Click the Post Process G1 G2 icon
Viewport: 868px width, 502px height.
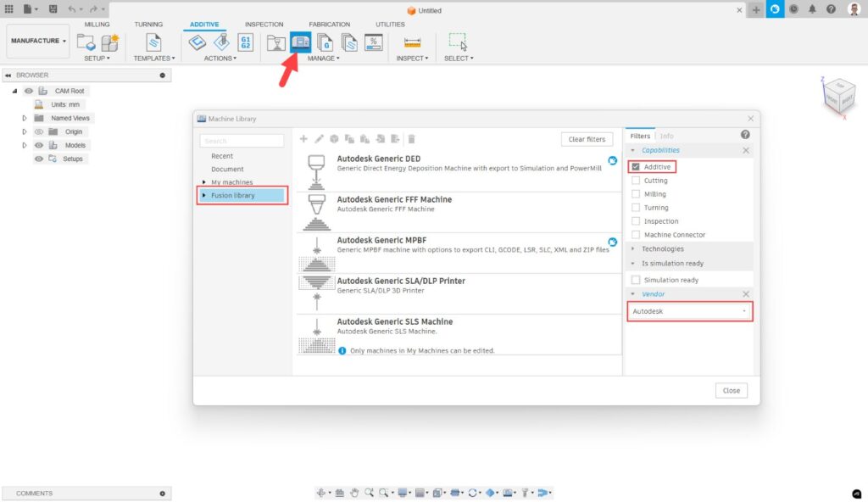(x=245, y=42)
